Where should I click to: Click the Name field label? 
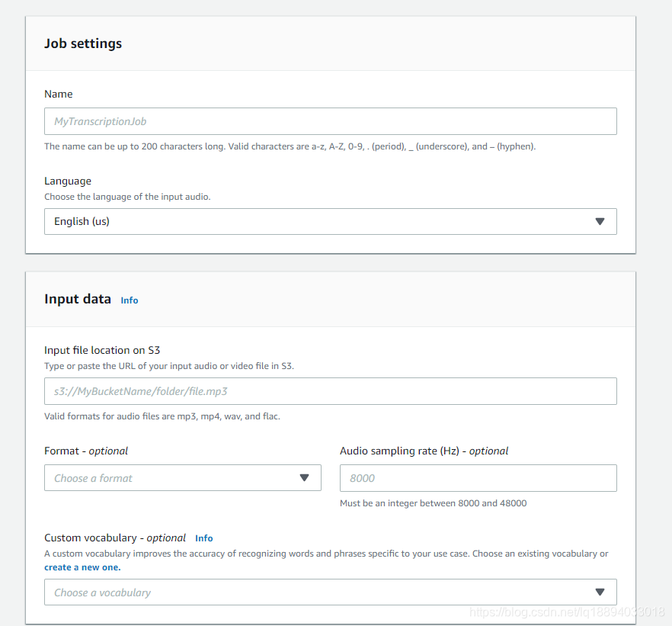59,95
